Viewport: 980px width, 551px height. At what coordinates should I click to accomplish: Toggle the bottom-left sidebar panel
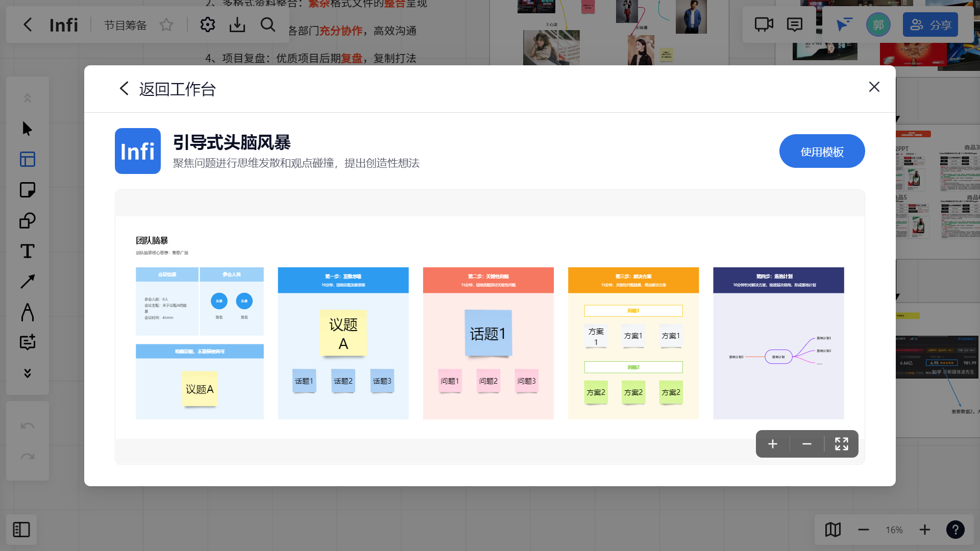click(21, 530)
